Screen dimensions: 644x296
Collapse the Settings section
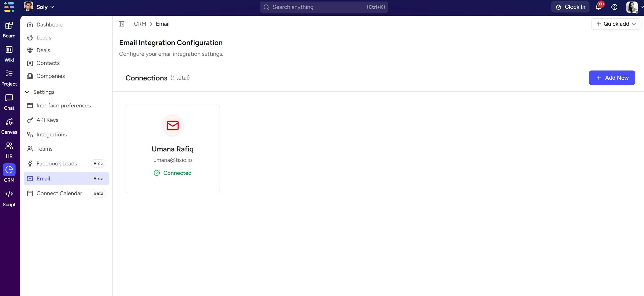(x=27, y=92)
